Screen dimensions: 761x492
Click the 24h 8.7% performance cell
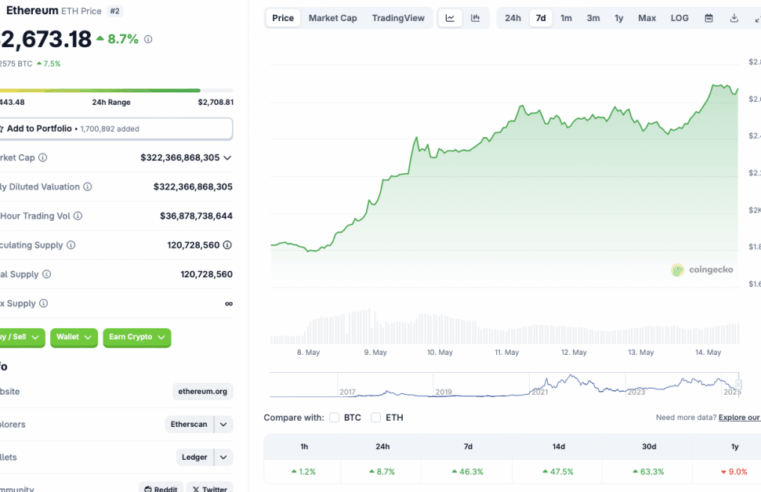[381, 472]
